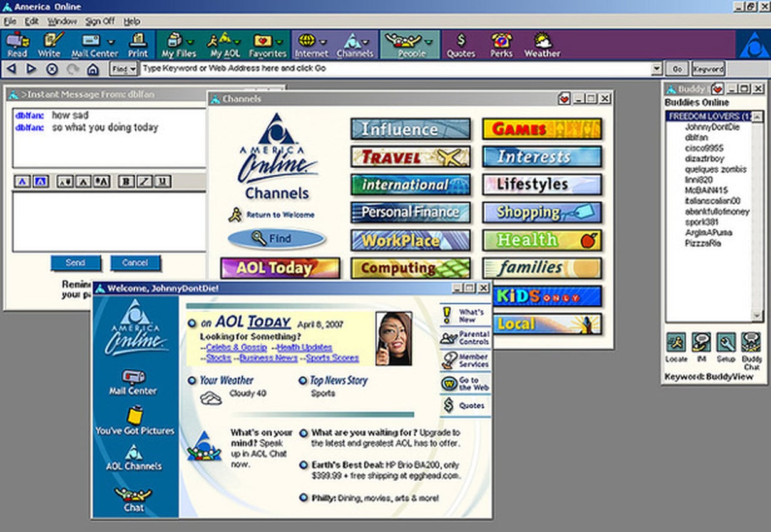This screenshot has width=771, height=532.
Task: Open the Sign Off menu
Action: click(101, 21)
